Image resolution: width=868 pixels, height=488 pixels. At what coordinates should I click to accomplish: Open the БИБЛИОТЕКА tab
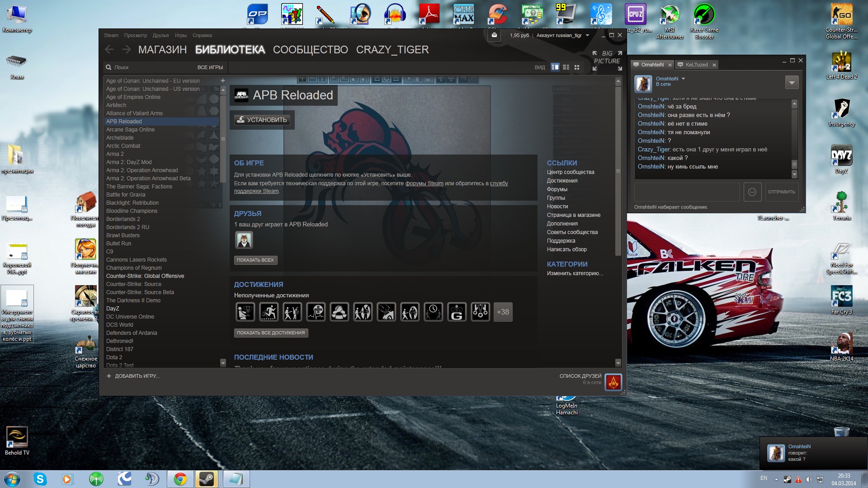tap(230, 50)
